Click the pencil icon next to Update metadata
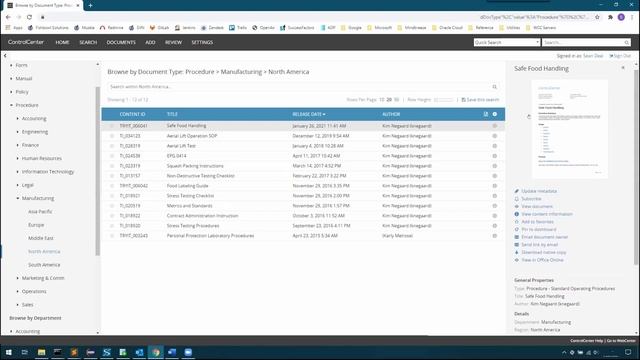The image size is (640, 360). [x=517, y=191]
